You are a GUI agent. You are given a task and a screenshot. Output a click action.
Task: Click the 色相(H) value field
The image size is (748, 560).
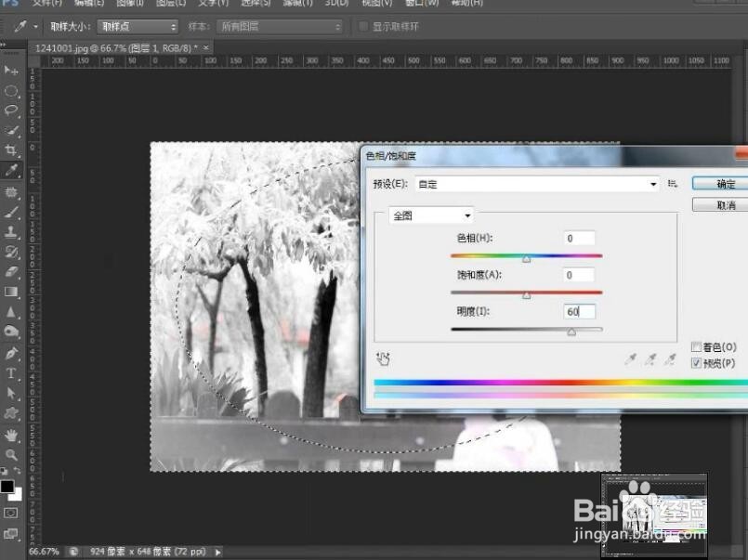[x=579, y=238]
